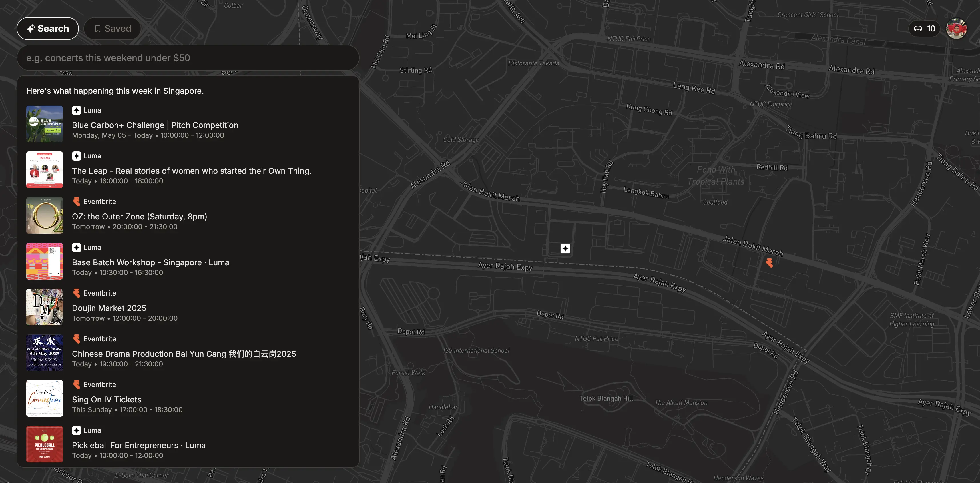Click 'Monday, May 05 - Today' date text
The width and height of the screenshot is (980, 483).
pyautogui.click(x=112, y=135)
